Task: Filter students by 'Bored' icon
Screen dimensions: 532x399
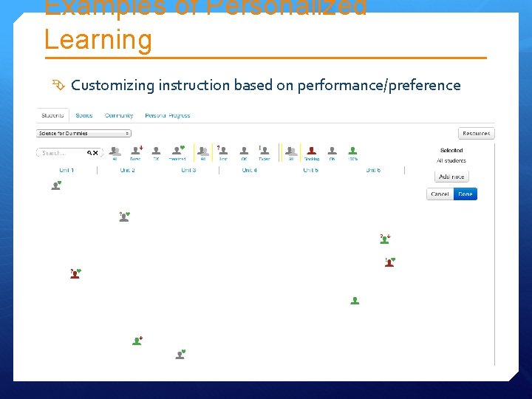Action: point(136,154)
